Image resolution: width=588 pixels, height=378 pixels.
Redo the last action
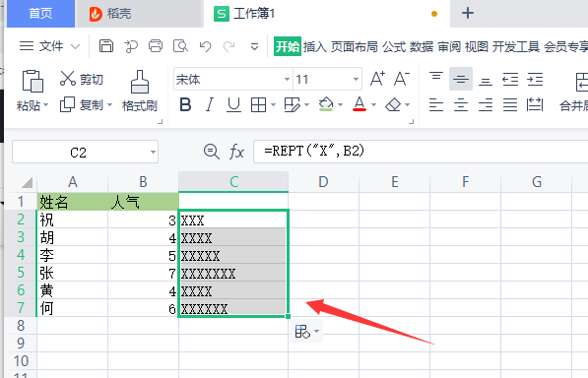point(229,46)
